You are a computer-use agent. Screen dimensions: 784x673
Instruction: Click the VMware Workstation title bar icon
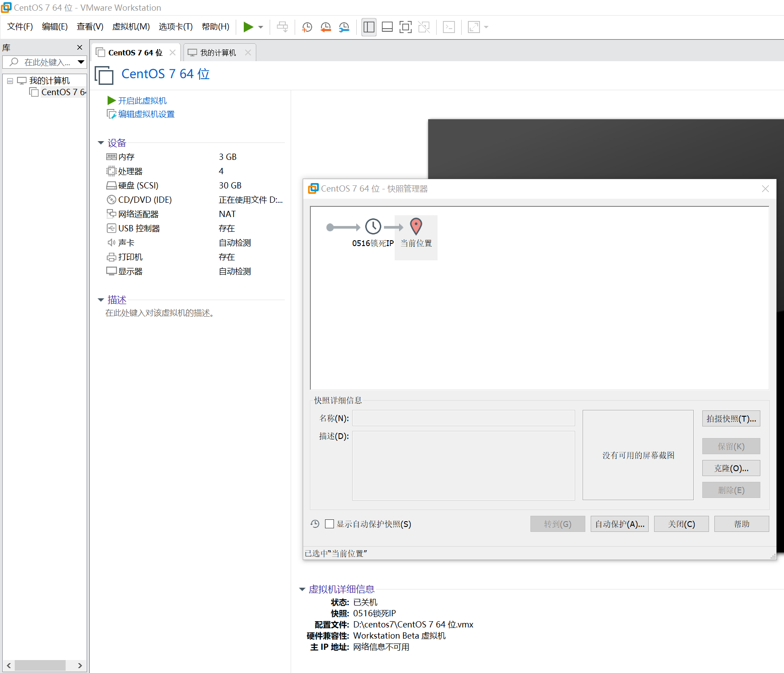[x=6, y=8]
